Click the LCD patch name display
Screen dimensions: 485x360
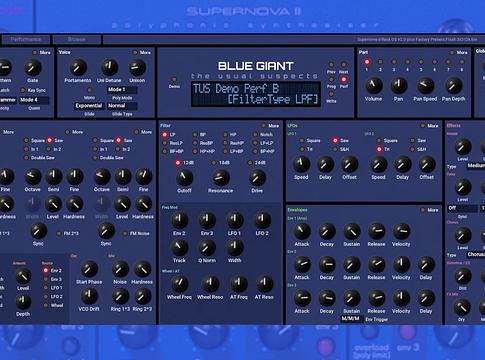[x=256, y=94]
